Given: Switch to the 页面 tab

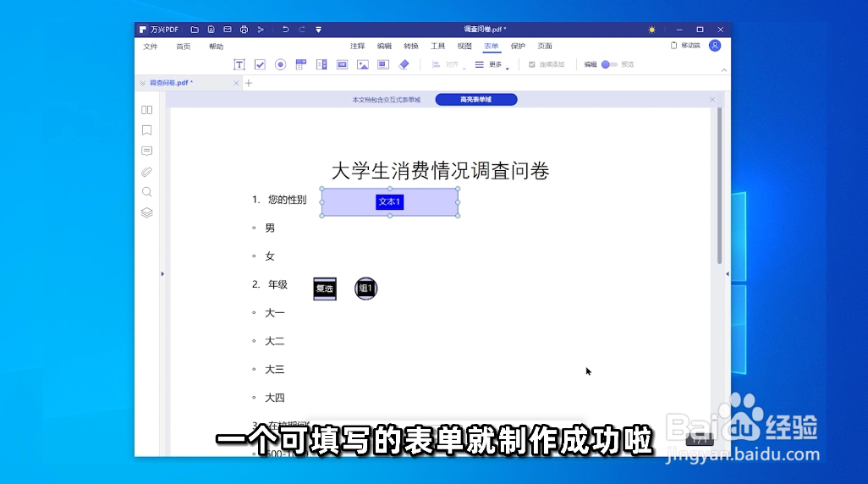Looking at the screenshot, I should coord(545,46).
